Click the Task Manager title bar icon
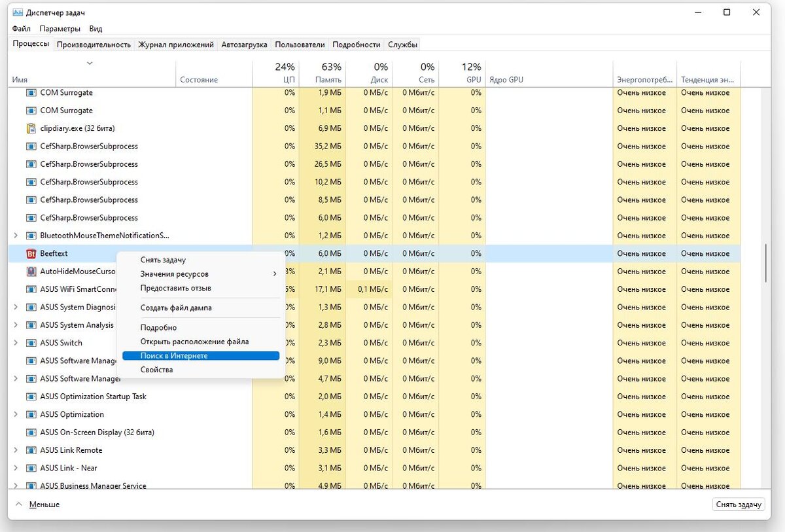 coord(17,12)
